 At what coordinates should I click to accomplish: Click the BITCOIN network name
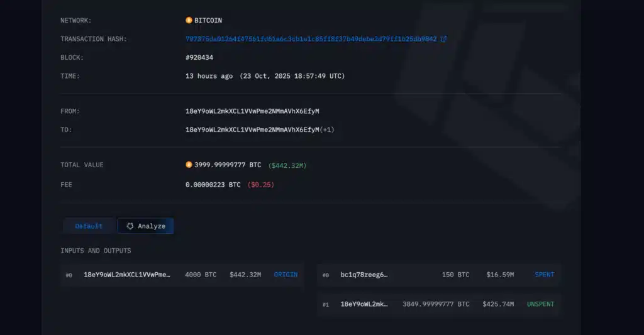(x=208, y=20)
